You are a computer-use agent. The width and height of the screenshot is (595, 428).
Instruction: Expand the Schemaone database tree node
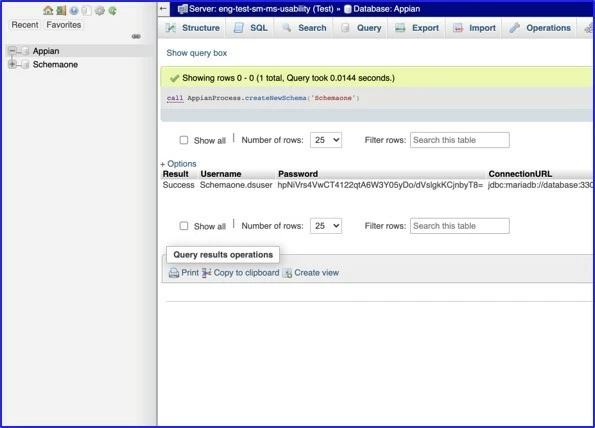coord(12,64)
